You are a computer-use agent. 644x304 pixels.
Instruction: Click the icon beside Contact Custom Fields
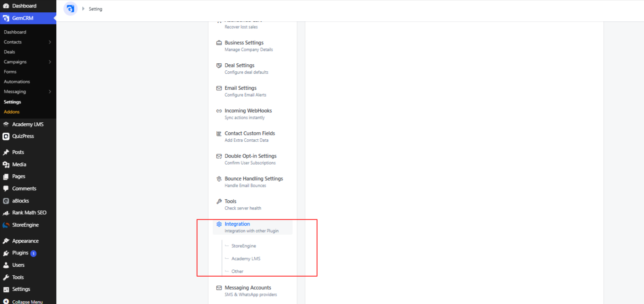click(219, 134)
